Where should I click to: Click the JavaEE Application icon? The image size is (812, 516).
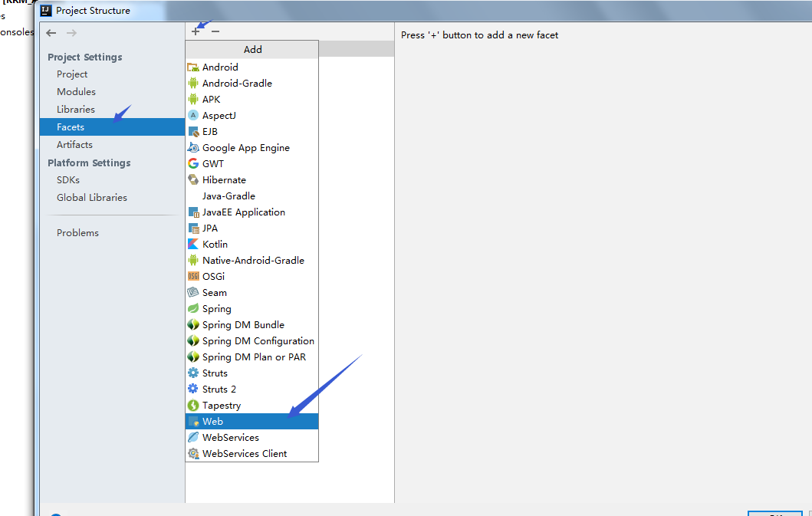pos(193,212)
